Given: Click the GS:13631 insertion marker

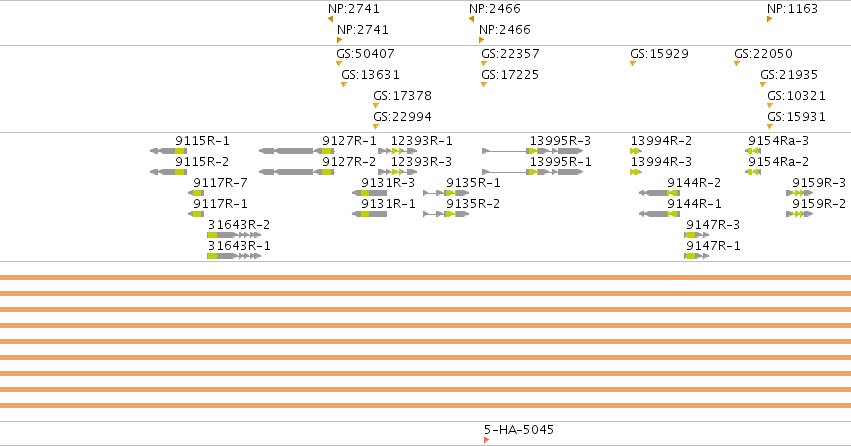Looking at the screenshot, I should point(344,85).
